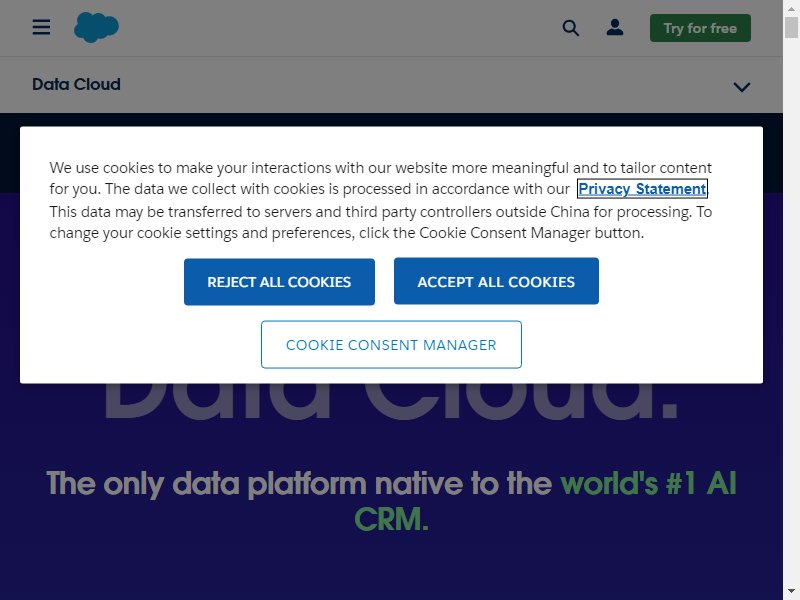800x600 pixels.
Task: Click the cookie notice text "We use cookies"
Action: [102, 168]
